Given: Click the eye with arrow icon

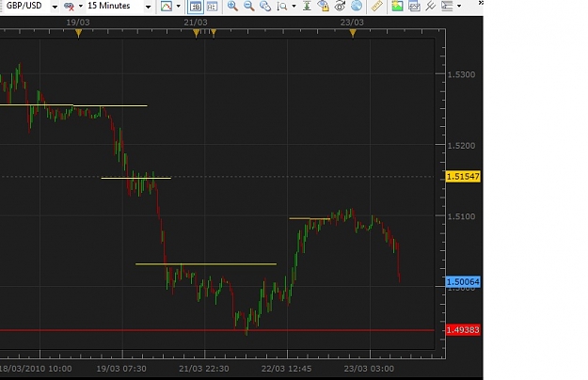Looking at the screenshot, I should [340, 6].
